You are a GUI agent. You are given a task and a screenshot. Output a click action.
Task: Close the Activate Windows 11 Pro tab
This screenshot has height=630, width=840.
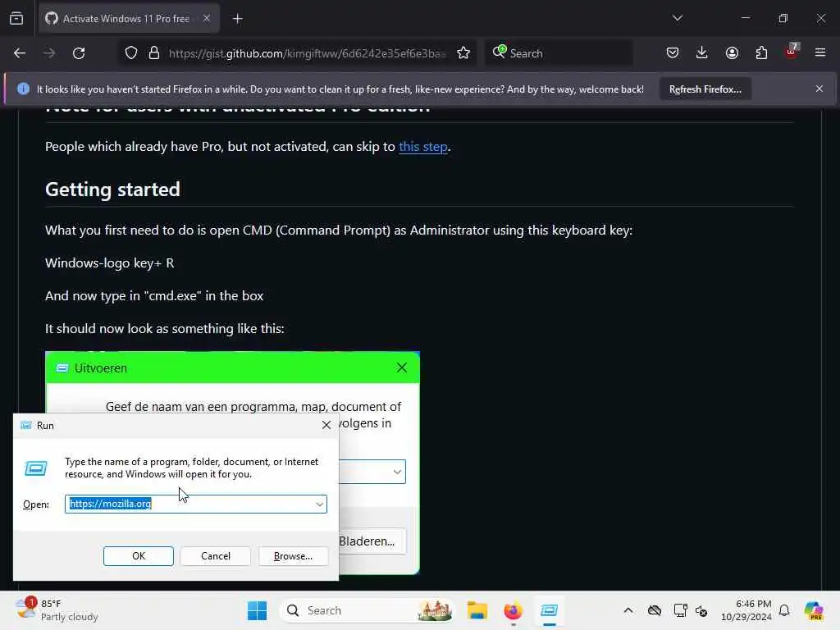[x=207, y=18]
